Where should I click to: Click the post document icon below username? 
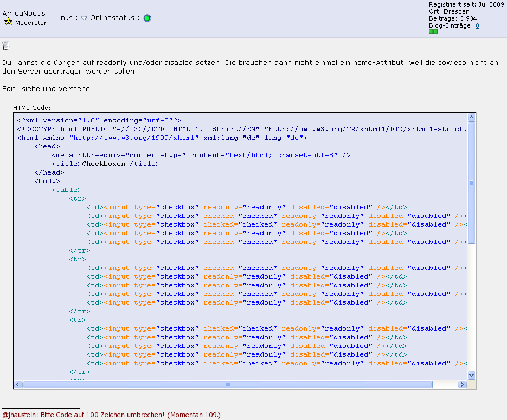point(6,46)
